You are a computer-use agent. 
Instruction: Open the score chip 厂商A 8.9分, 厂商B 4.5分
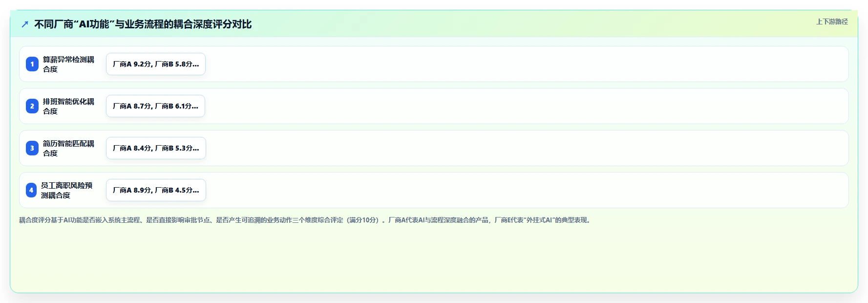[156, 190]
